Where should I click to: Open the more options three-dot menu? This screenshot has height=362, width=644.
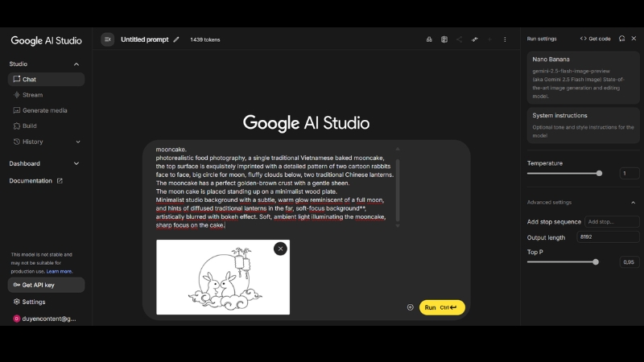[505, 39]
